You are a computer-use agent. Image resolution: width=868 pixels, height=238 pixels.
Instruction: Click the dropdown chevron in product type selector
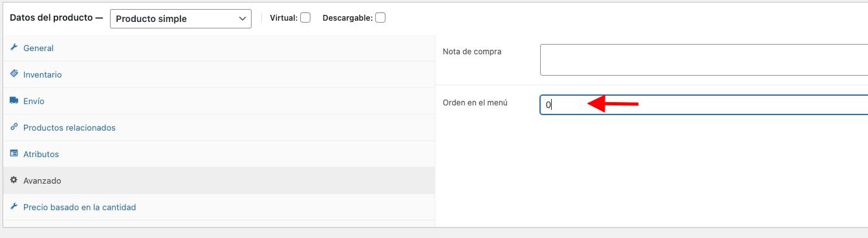(x=242, y=19)
